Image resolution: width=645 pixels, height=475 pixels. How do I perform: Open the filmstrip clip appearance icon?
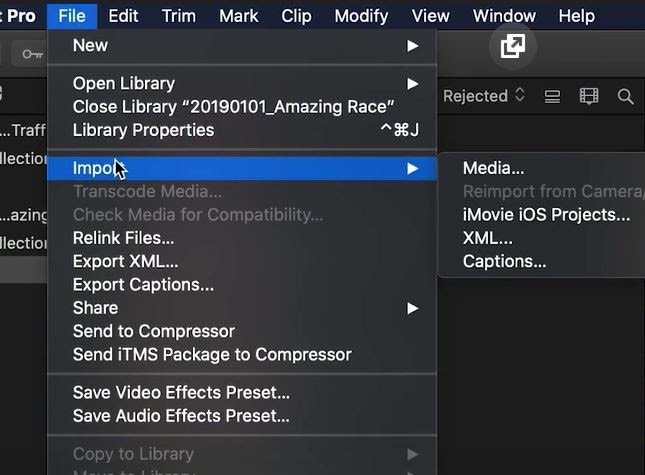click(x=589, y=96)
